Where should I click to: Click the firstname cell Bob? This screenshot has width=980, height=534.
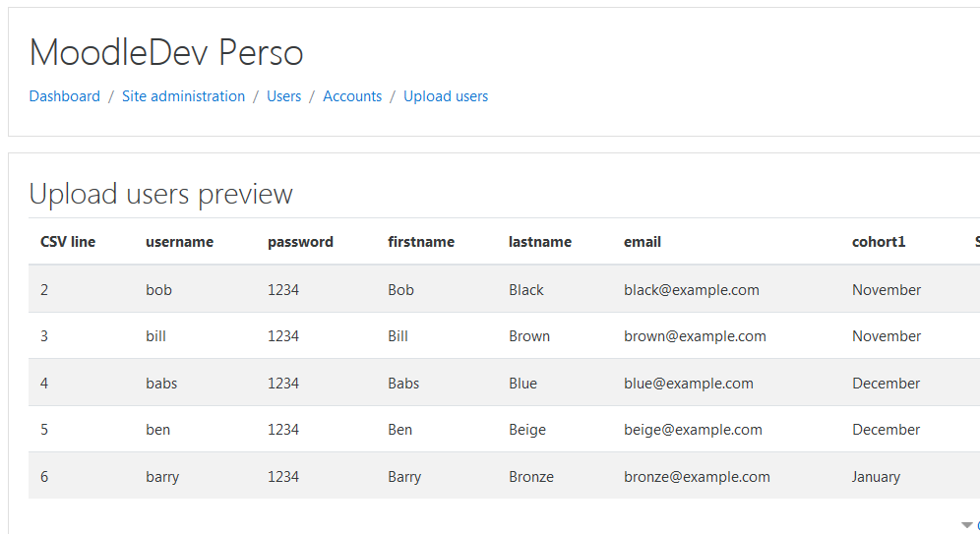point(400,290)
